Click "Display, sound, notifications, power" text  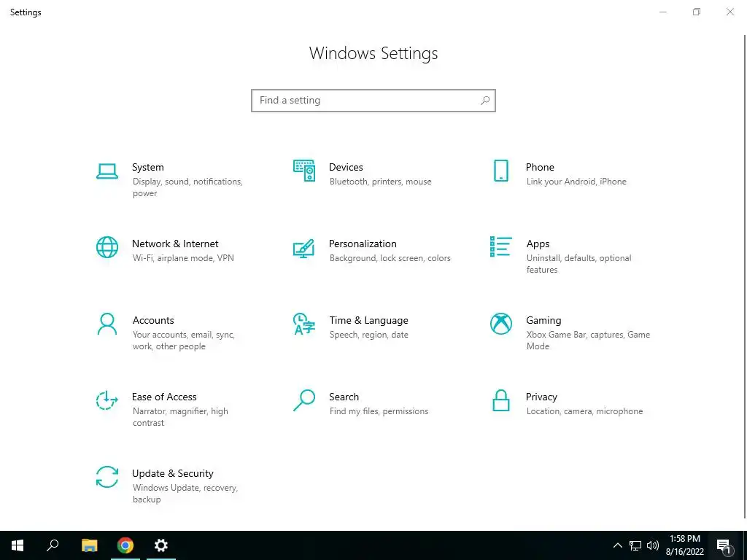point(187,187)
